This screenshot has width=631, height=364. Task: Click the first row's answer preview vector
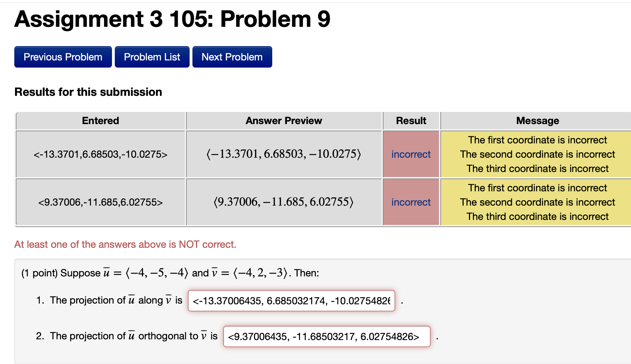(284, 154)
